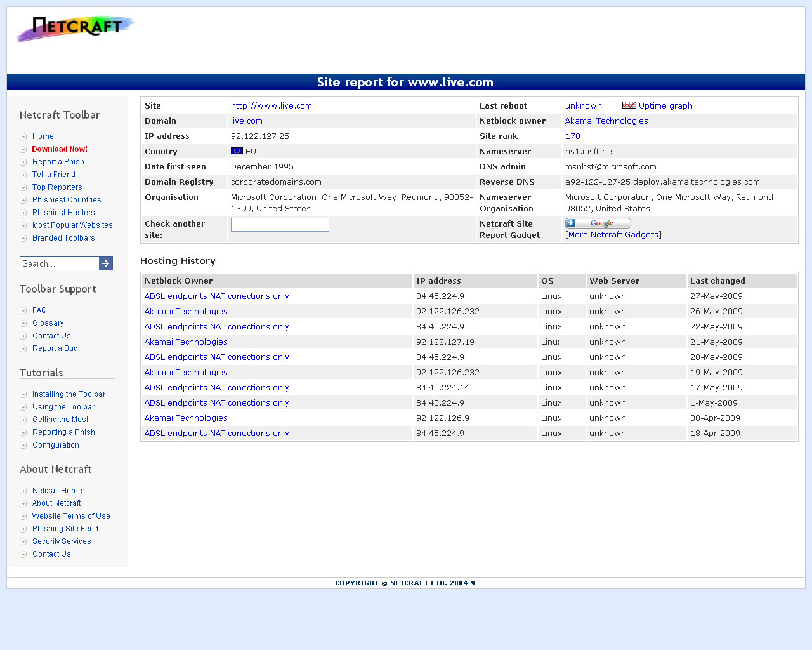Click the Download Now! link
The height and width of the screenshot is (650, 812).
[x=60, y=149]
